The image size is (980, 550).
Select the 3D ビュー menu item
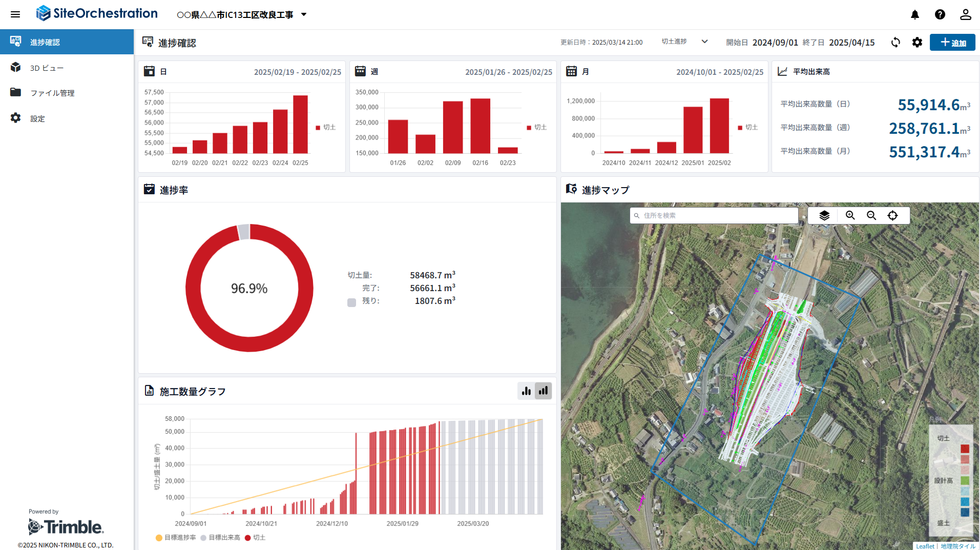tap(47, 68)
